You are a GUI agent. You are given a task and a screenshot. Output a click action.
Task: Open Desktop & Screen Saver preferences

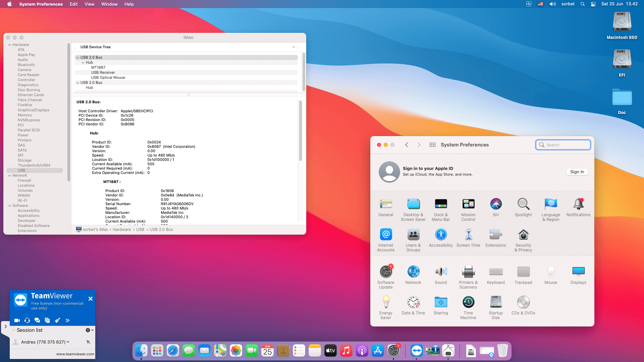pyautogui.click(x=413, y=210)
